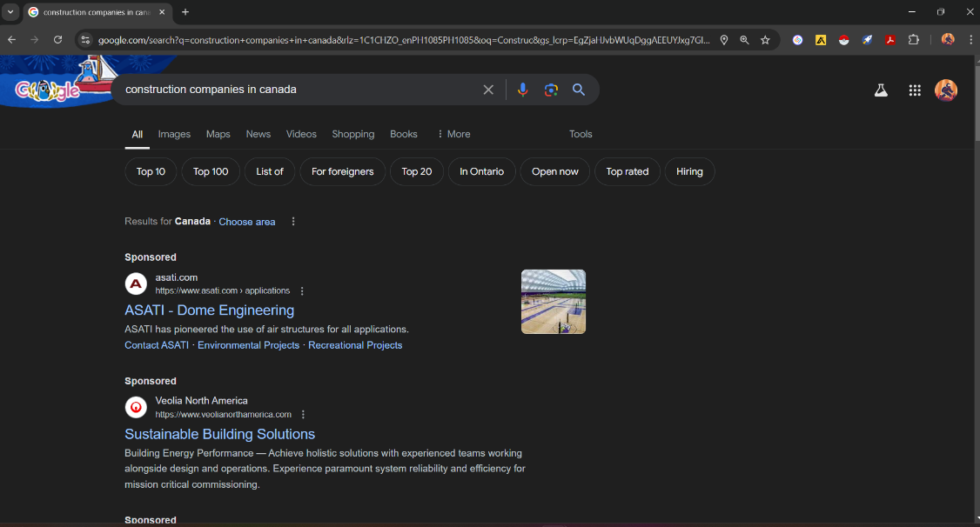Open three-dot options for asati.com ad
The width and height of the screenshot is (980, 527).
point(302,291)
